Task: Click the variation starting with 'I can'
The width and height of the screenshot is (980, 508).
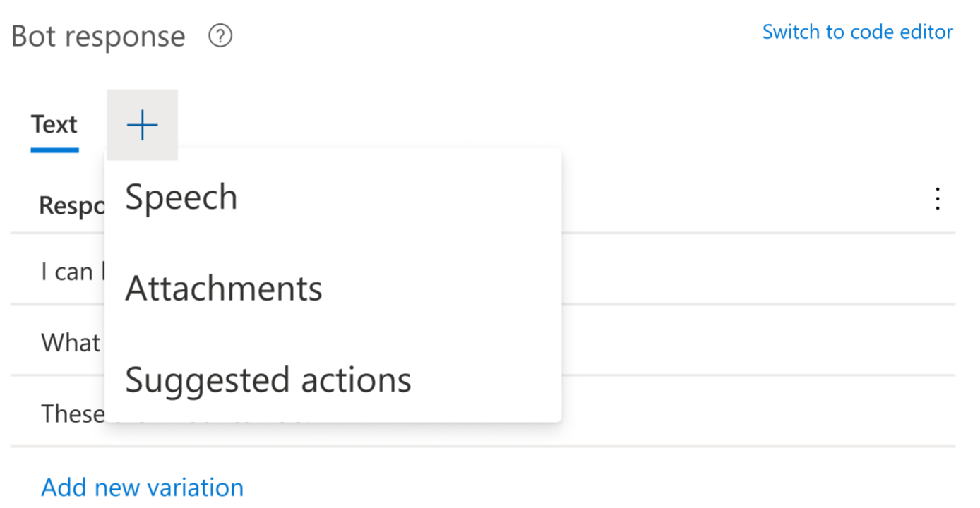Action: click(x=71, y=271)
